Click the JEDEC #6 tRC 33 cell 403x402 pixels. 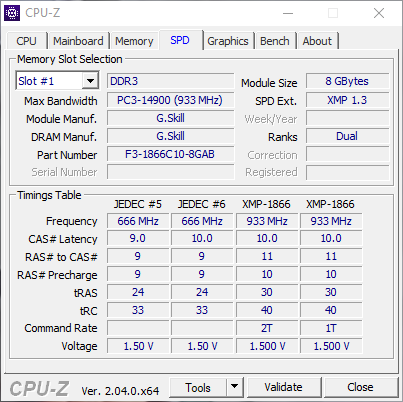(x=202, y=310)
